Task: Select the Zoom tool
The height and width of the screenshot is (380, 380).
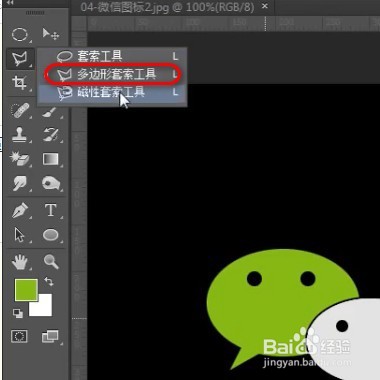Action: point(51,262)
